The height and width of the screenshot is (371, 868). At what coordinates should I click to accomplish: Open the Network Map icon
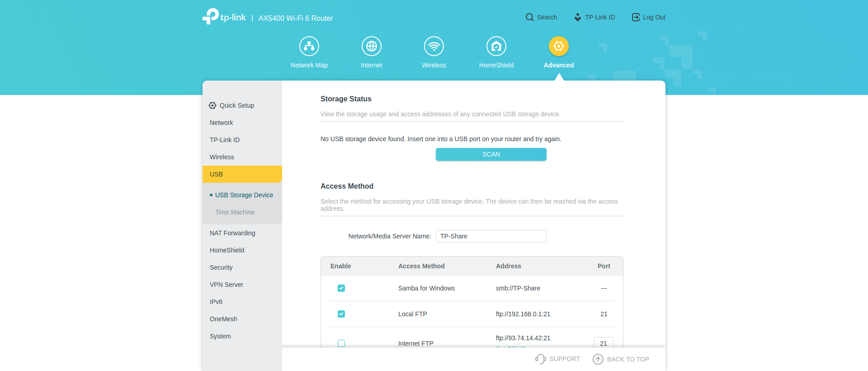click(309, 46)
